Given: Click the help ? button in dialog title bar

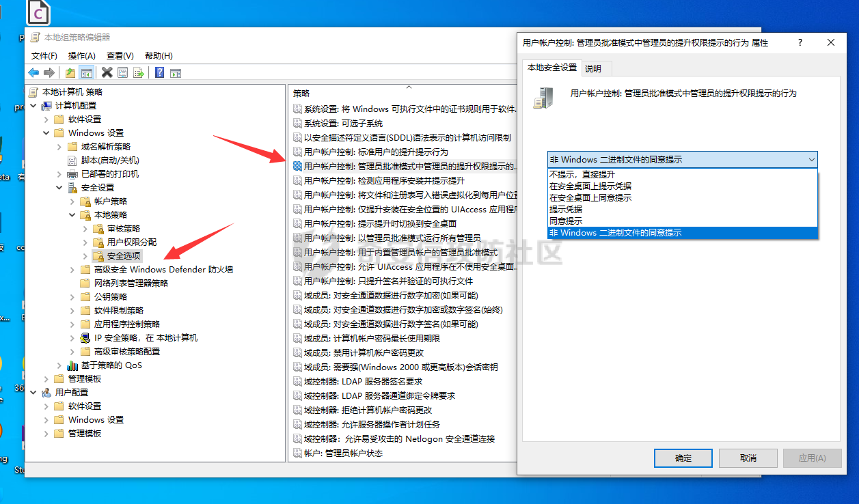Looking at the screenshot, I should 800,42.
